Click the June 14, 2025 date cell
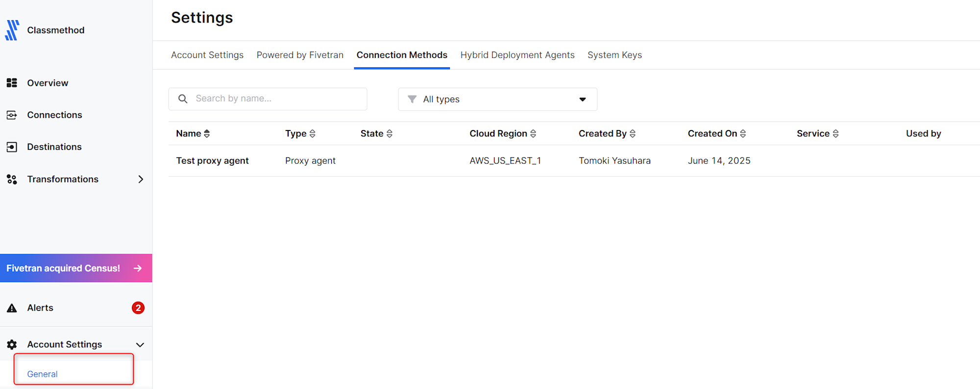Screen dimensions: 980x389 click(719, 160)
